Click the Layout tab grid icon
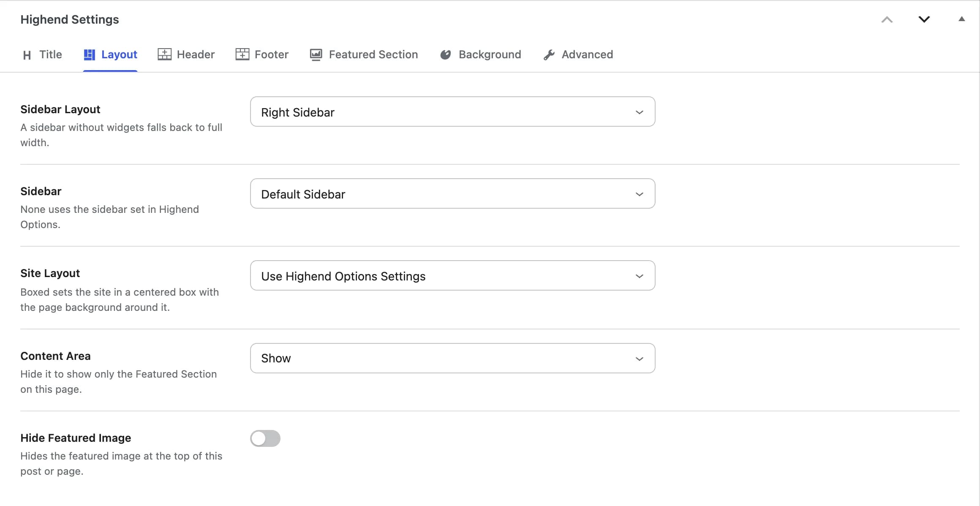980x506 pixels. coord(89,55)
